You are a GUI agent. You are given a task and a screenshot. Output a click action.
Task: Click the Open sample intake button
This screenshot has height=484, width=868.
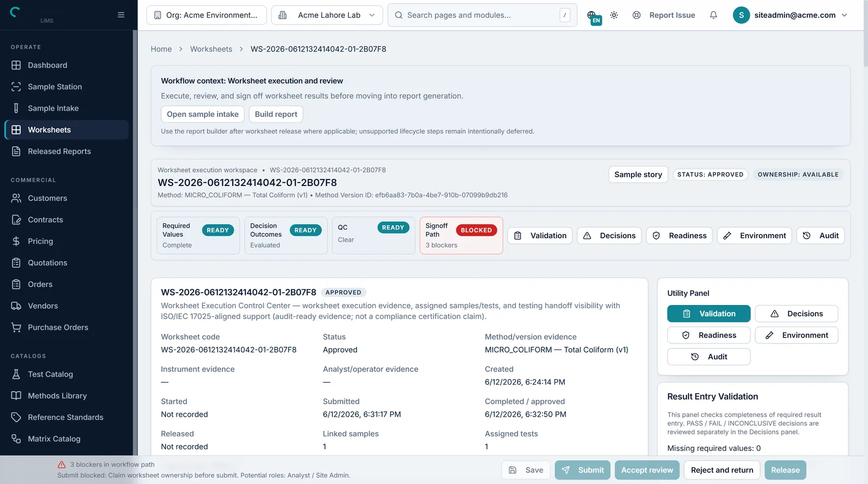tap(202, 114)
